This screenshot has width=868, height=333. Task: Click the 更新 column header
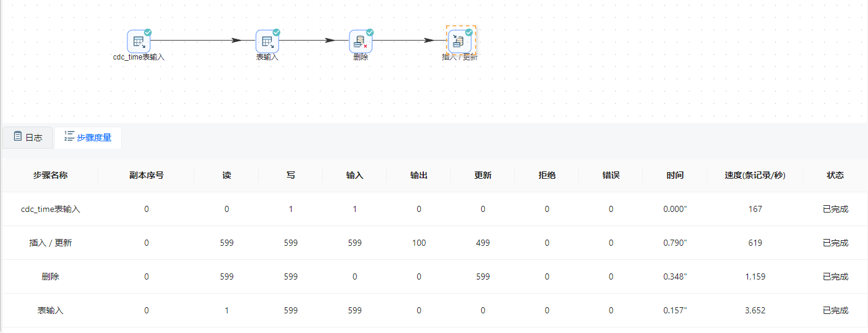(x=483, y=175)
